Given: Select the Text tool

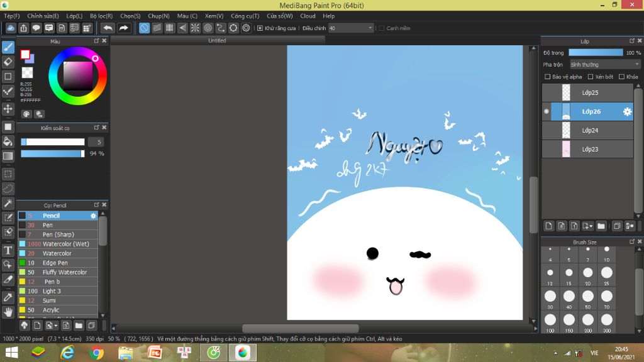Looking at the screenshot, I should coord(8,250).
